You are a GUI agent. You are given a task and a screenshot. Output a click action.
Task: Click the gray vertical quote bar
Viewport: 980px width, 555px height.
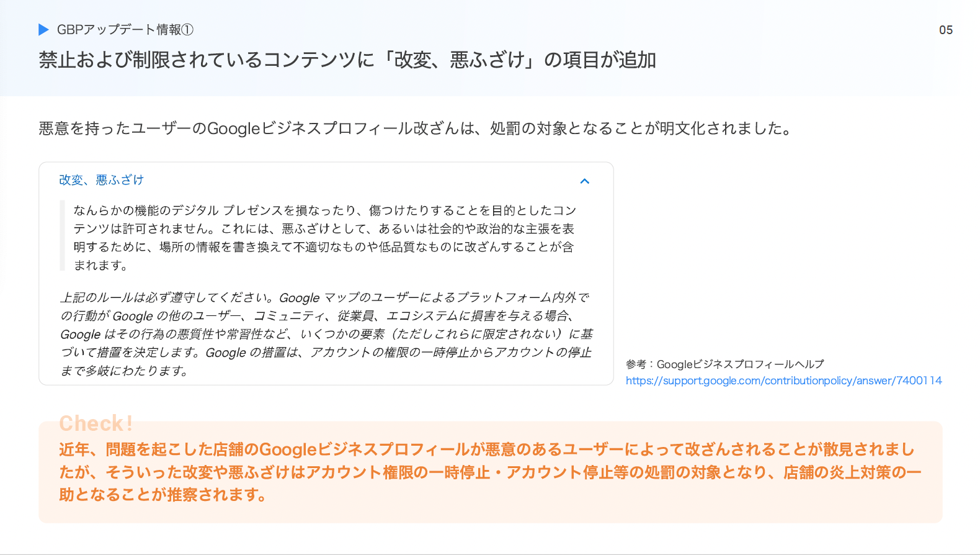[x=62, y=235]
